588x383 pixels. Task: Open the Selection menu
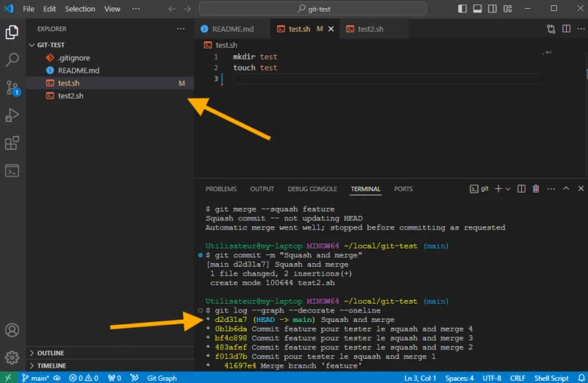pyautogui.click(x=79, y=9)
